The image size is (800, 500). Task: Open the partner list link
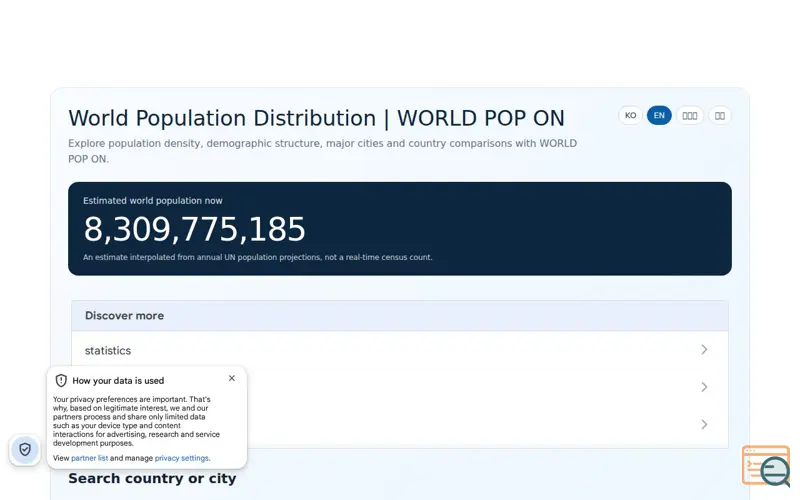point(89,458)
